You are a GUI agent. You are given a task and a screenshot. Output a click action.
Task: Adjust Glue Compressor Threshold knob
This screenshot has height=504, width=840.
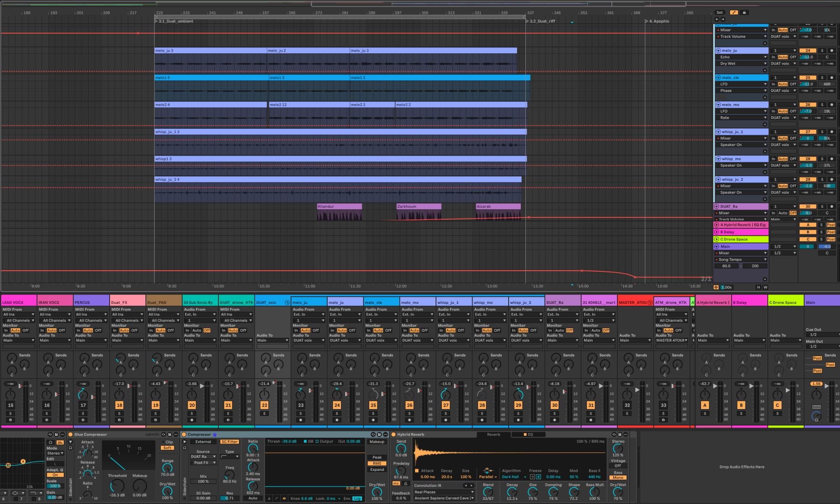tap(117, 486)
